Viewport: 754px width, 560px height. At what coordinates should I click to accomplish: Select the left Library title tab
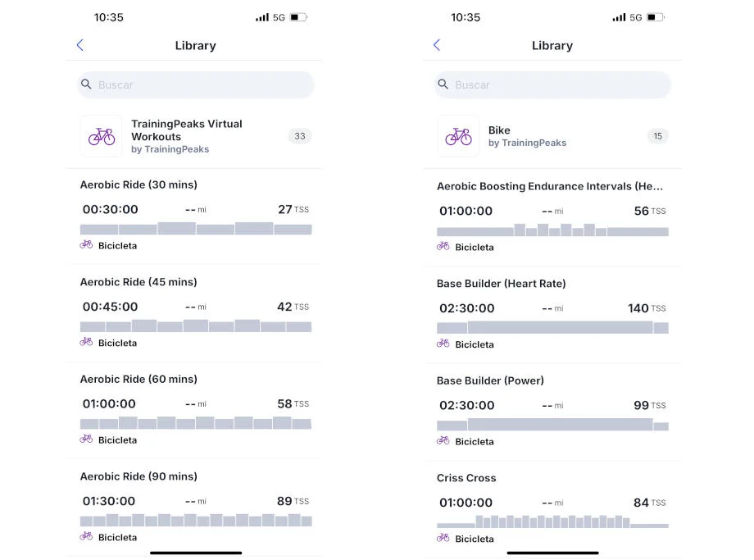coord(195,45)
